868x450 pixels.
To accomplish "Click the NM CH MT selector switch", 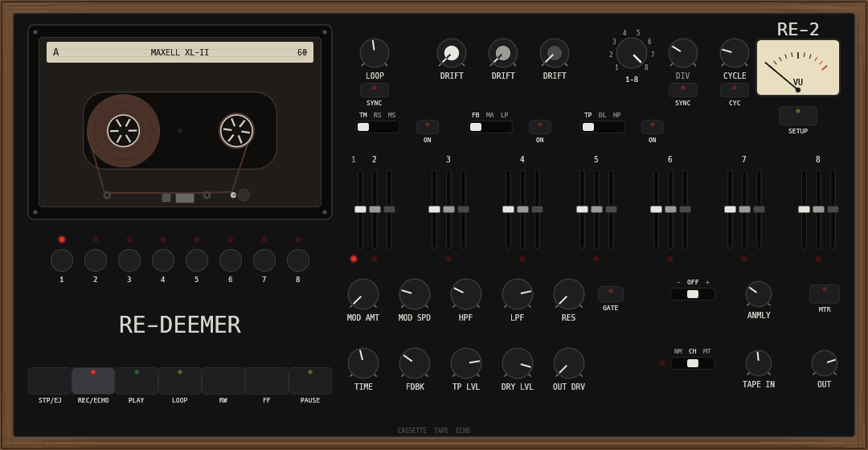I will coord(693,363).
